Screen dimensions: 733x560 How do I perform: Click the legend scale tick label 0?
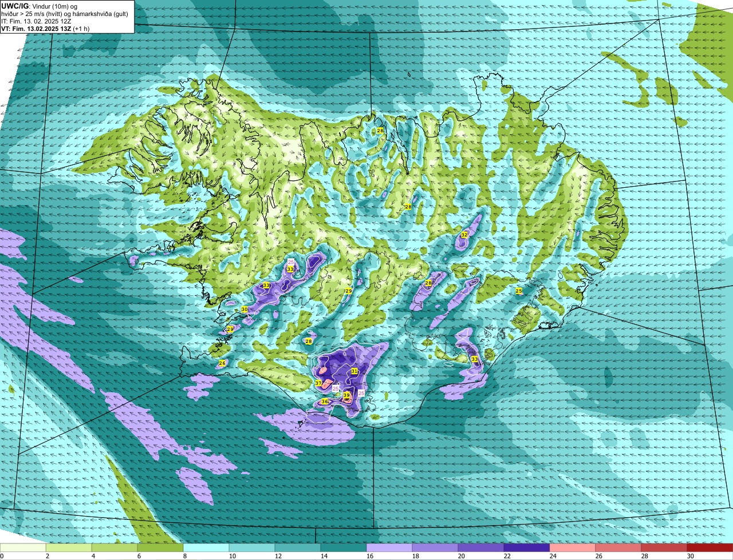(x=2, y=556)
